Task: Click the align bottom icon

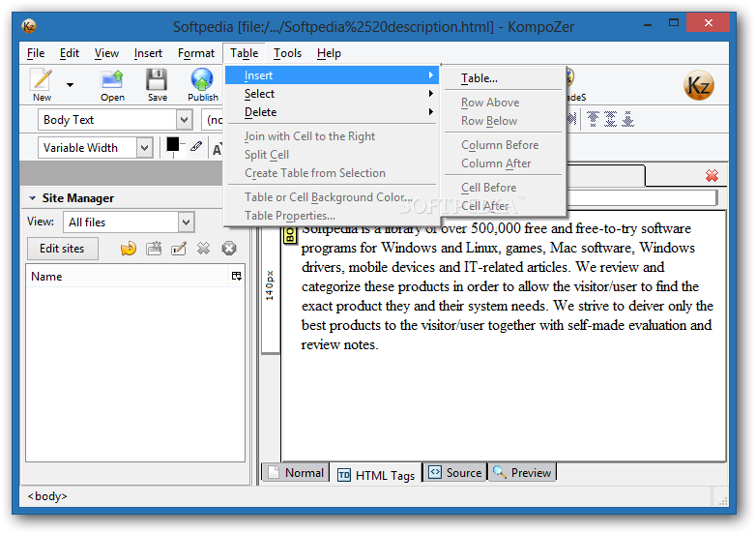Action: [x=627, y=119]
